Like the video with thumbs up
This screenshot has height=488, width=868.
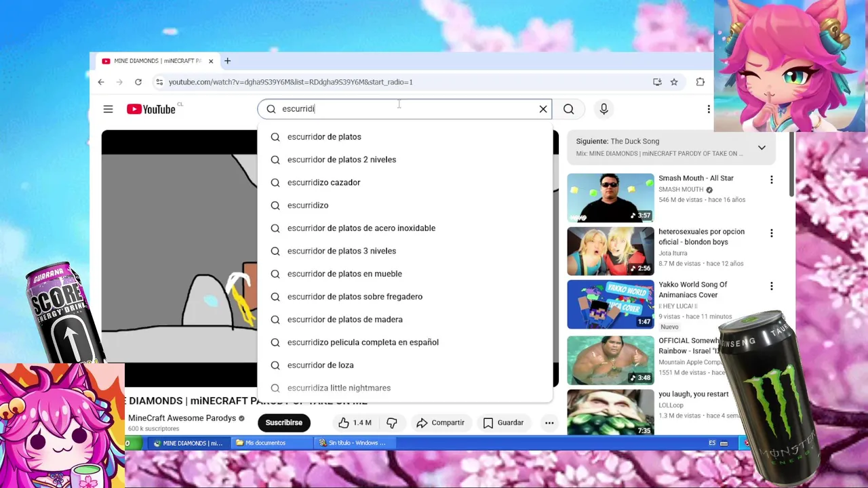355,423
